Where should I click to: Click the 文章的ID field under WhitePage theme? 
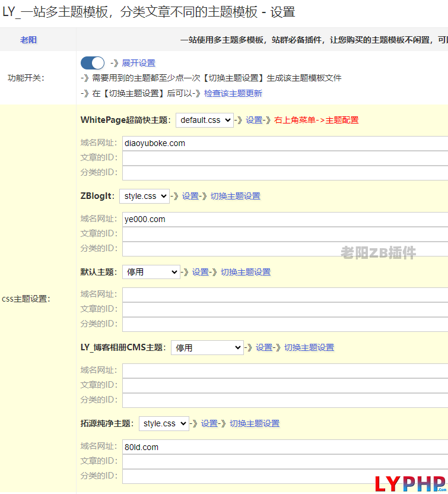pos(285,158)
